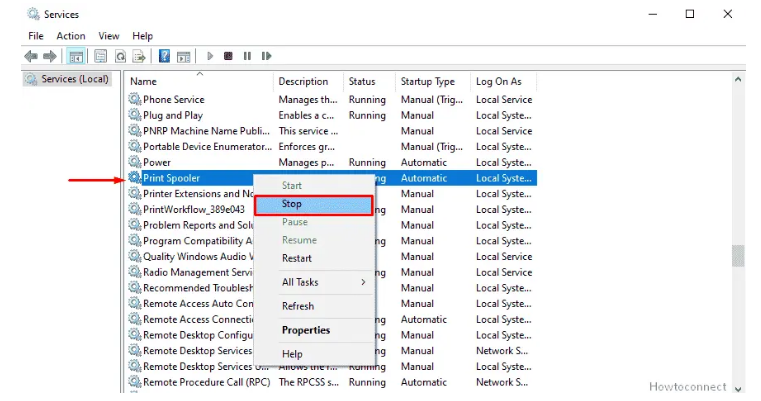
Task: Click the scroll down arrow of the list
Action: [738, 388]
